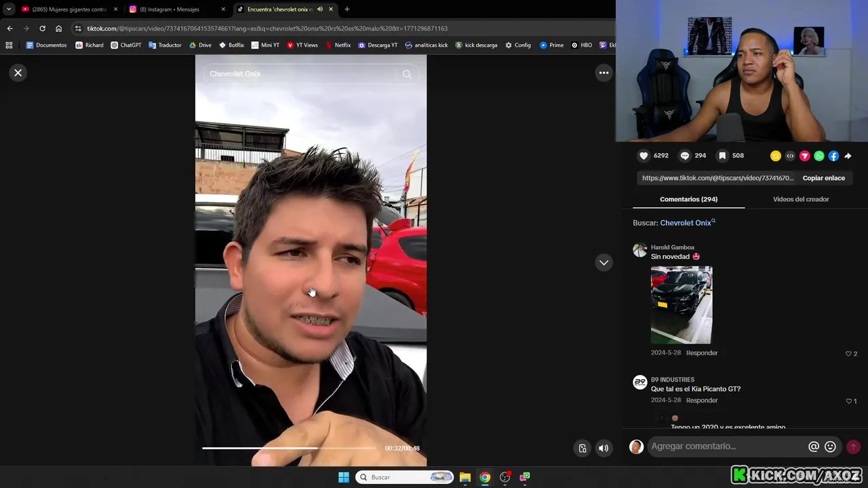This screenshot has height=488, width=868.
Task: Open File Explorer from the taskbar
Action: [465, 477]
